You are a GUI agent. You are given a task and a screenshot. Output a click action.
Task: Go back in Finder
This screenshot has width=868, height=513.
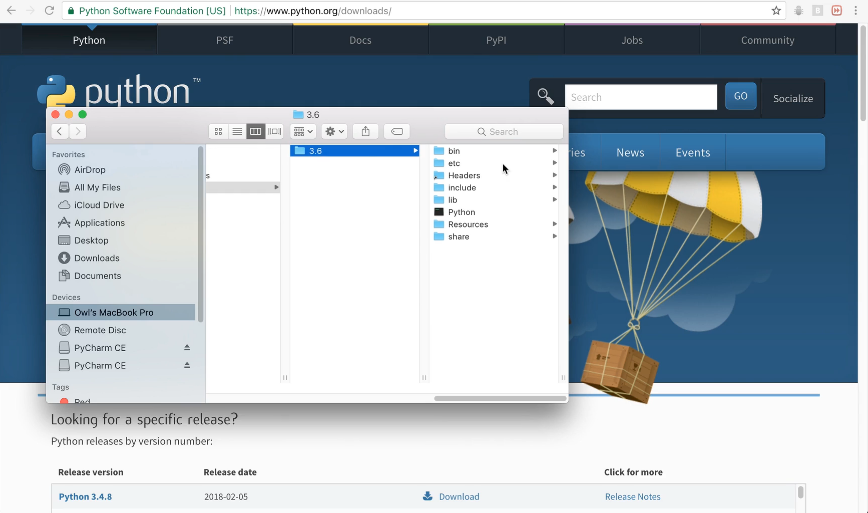(x=60, y=131)
